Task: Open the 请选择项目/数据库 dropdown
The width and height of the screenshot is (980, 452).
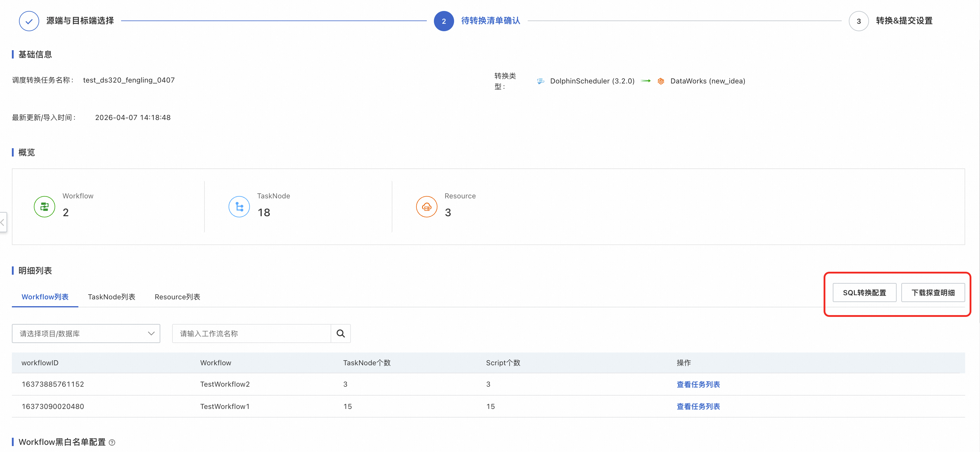Action: (86, 334)
